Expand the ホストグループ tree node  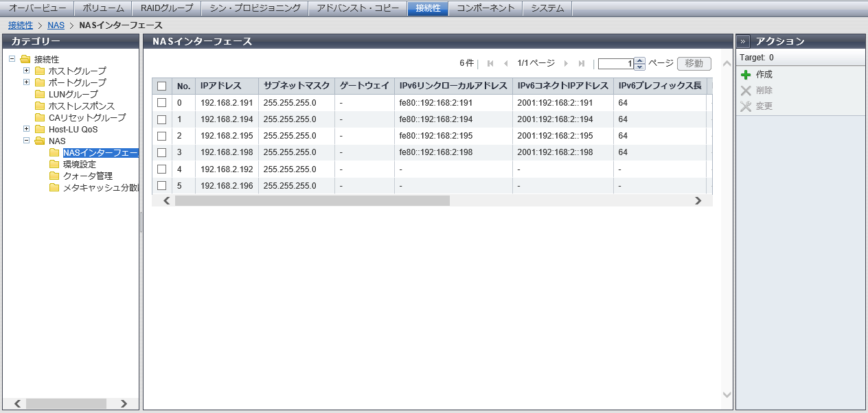[x=26, y=71]
